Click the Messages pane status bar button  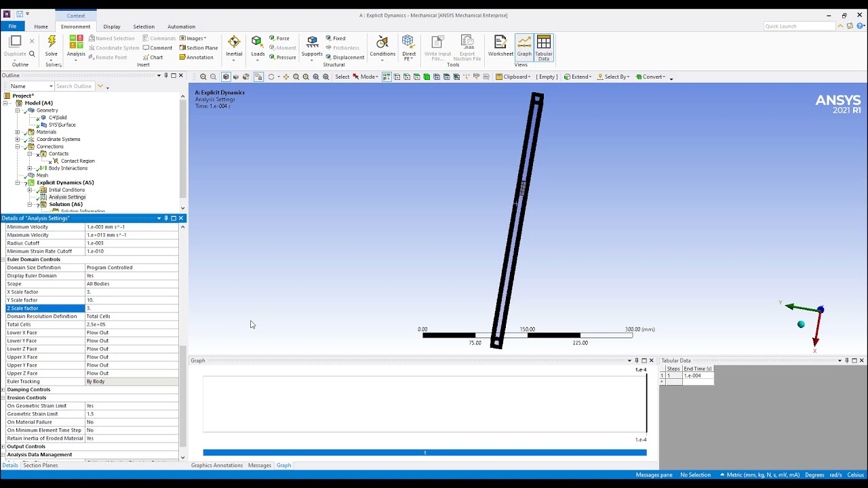[654, 475]
